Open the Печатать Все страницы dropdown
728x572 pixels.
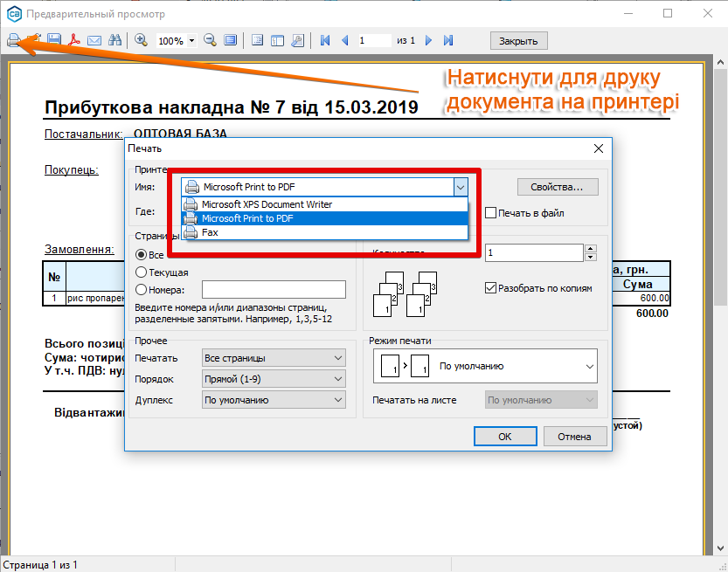pos(274,358)
